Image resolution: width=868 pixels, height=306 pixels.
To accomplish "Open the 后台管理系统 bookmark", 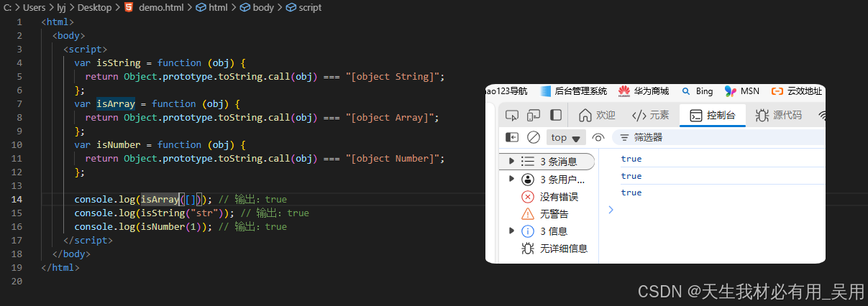I will [574, 91].
